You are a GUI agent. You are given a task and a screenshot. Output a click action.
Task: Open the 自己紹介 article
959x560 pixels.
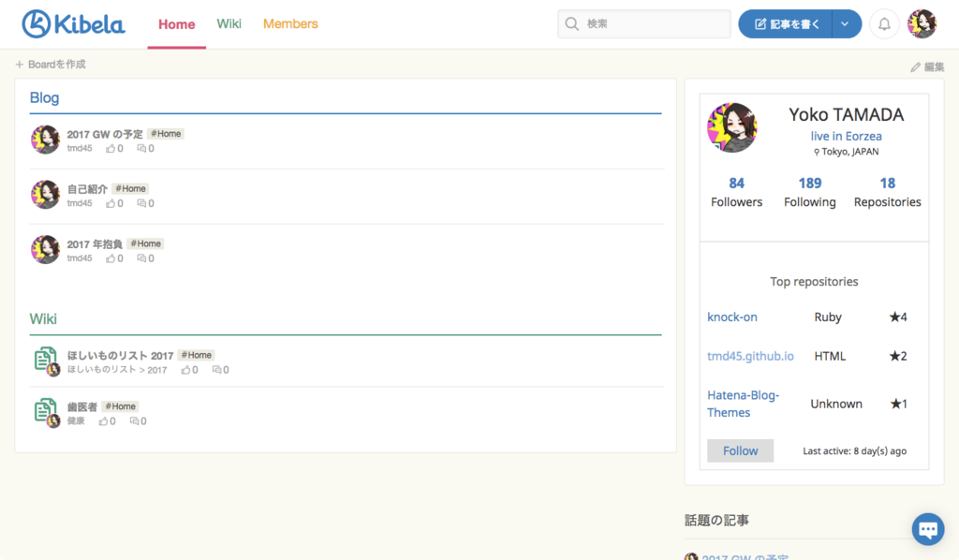coord(87,189)
